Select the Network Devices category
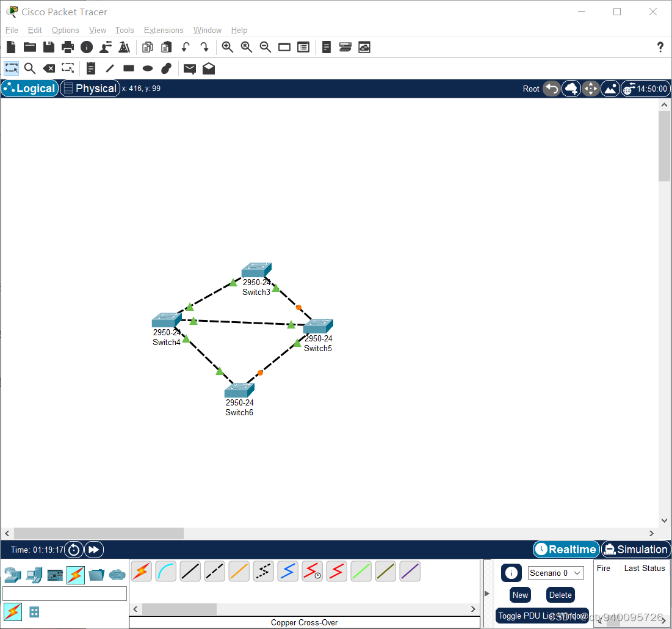Screen dimensions: 672x629 pyautogui.click(x=13, y=575)
